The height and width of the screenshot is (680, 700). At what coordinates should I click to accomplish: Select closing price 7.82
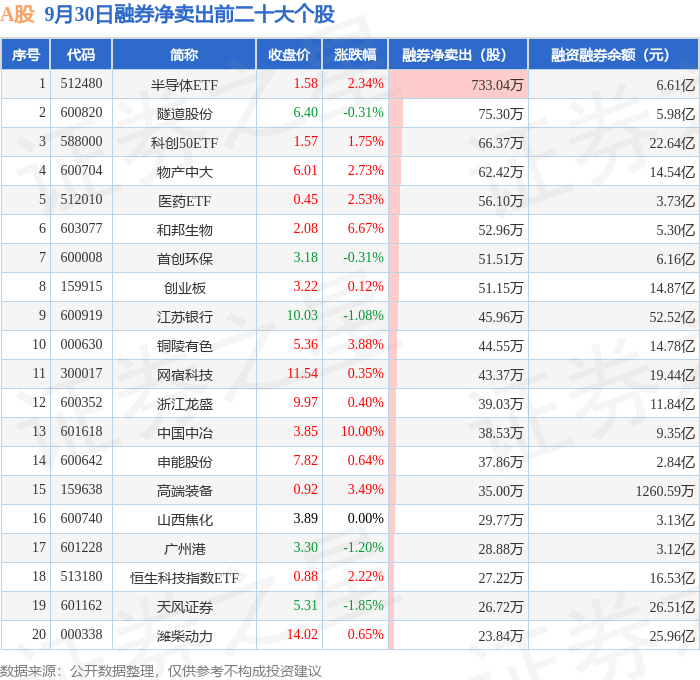click(305, 461)
